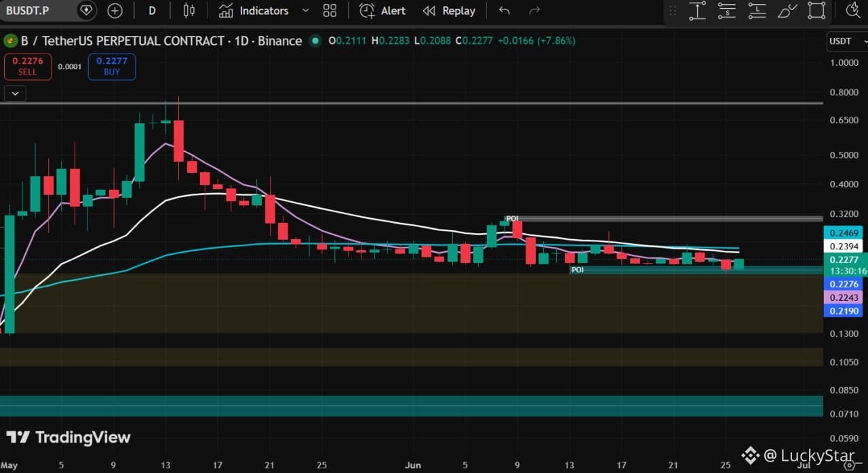The height and width of the screenshot is (473, 868).
Task: Open the candlestick chart type selector
Action: (x=189, y=10)
